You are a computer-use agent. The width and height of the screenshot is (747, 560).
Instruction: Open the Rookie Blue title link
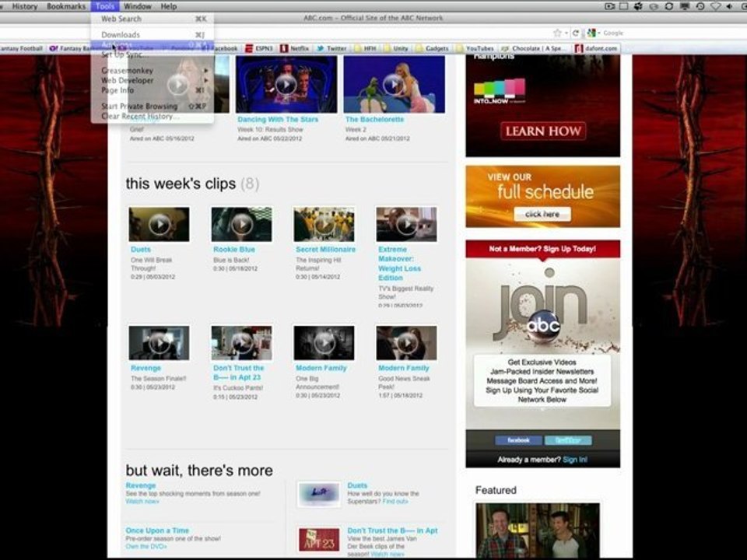(x=234, y=250)
